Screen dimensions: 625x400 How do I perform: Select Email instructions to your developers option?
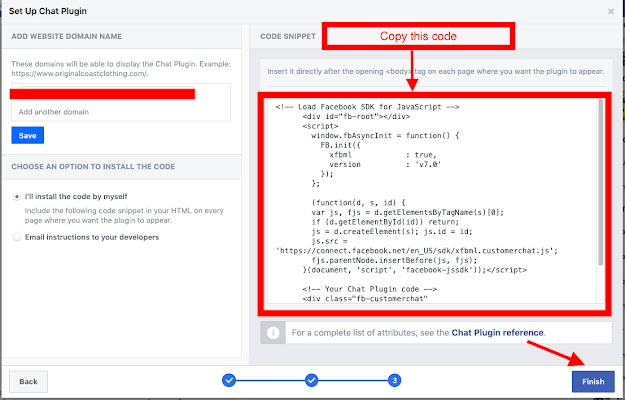coord(17,237)
